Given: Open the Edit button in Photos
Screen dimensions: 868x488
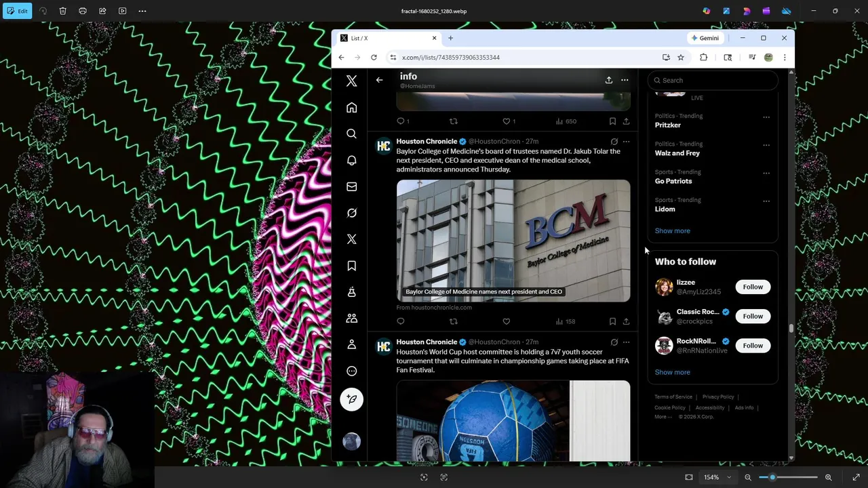Looking at the screenshot, I should [x=16, y=11].
